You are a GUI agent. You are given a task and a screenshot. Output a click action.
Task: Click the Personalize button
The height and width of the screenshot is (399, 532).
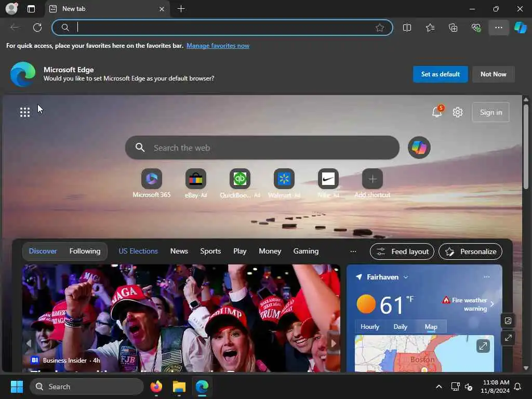tap(471, 252)
